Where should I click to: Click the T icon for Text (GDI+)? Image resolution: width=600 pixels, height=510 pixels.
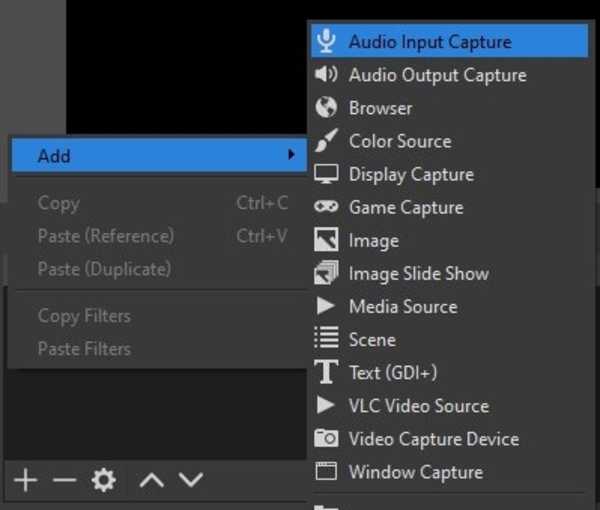point(326,372)
